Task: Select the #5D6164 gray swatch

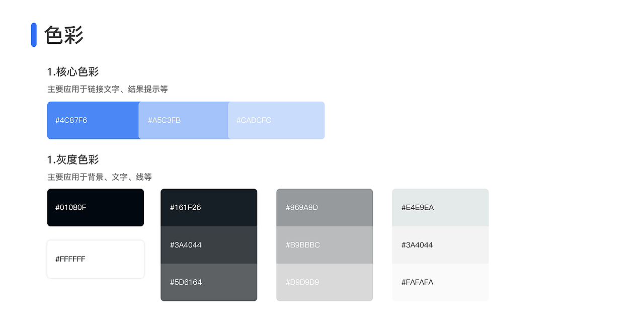Action: [209, 282]
